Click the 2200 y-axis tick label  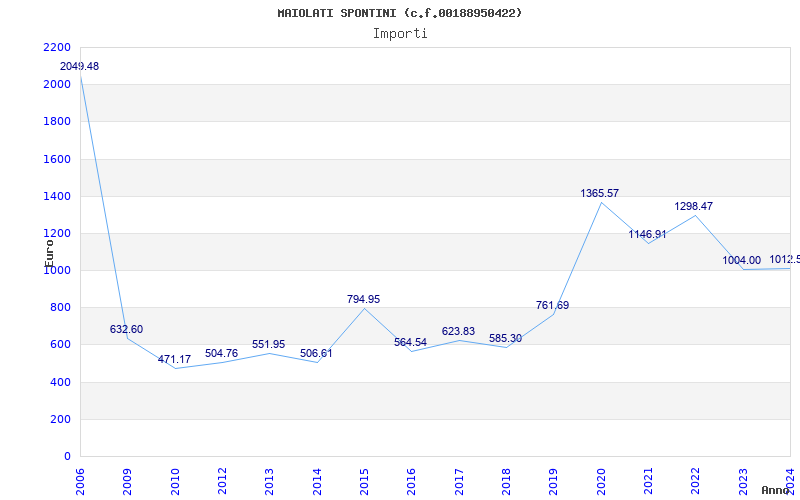tap(57, 47)
